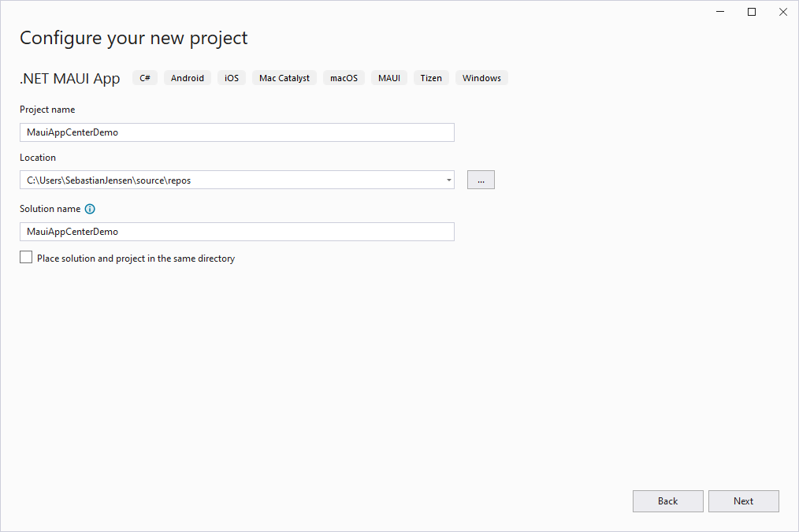Maximize the project configuration dialog
799x532 pixels.
752,12
